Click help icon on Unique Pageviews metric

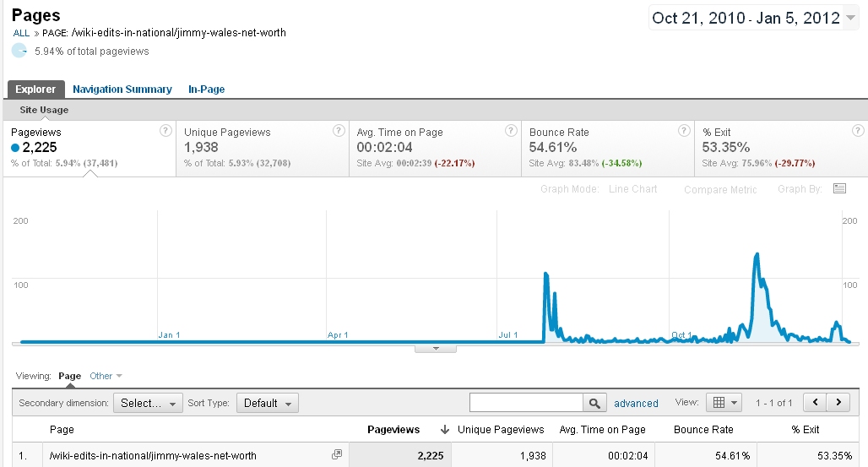(x=339, y=131)
